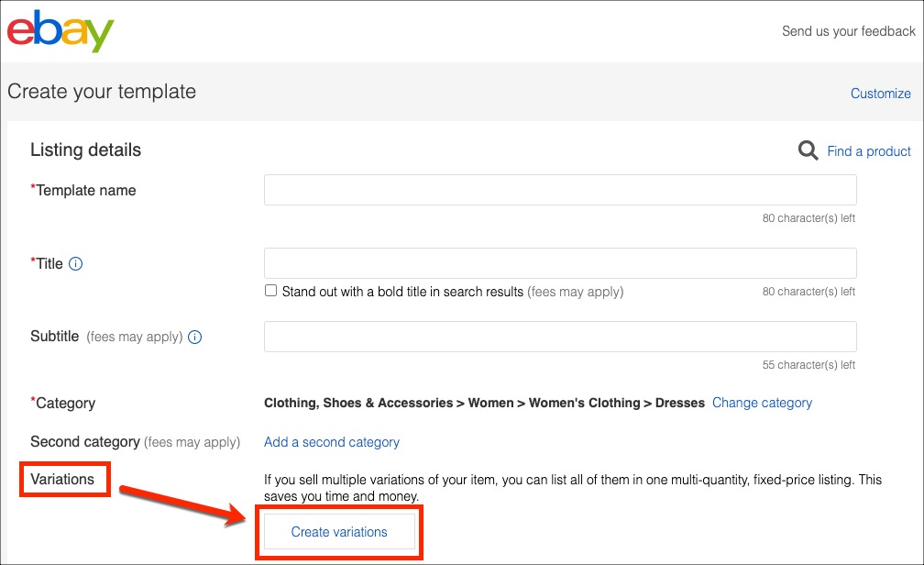Click the Template name input field
Image resolution: width=924 pixels, height=565 pixels.
pyautogui.click(x=559, y=189)
